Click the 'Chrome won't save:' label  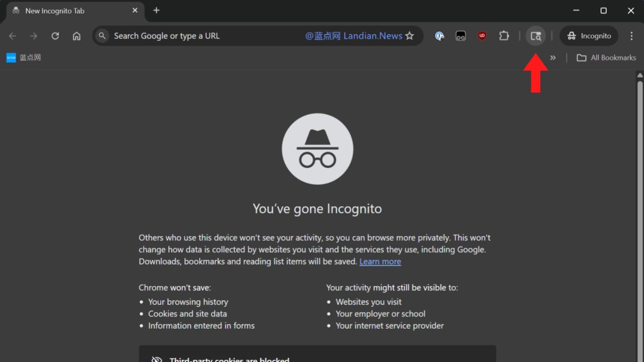click(175, 287)
